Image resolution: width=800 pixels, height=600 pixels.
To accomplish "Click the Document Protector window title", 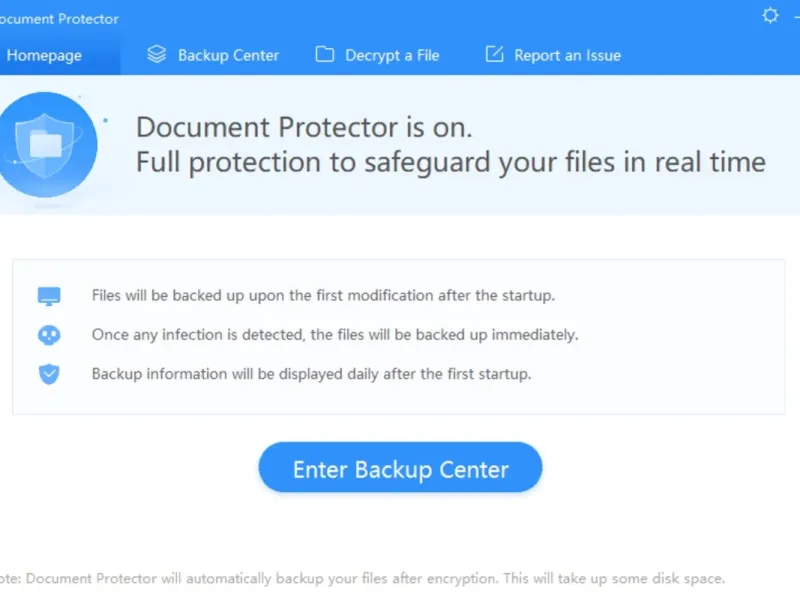I will click(x=60, y=18).
